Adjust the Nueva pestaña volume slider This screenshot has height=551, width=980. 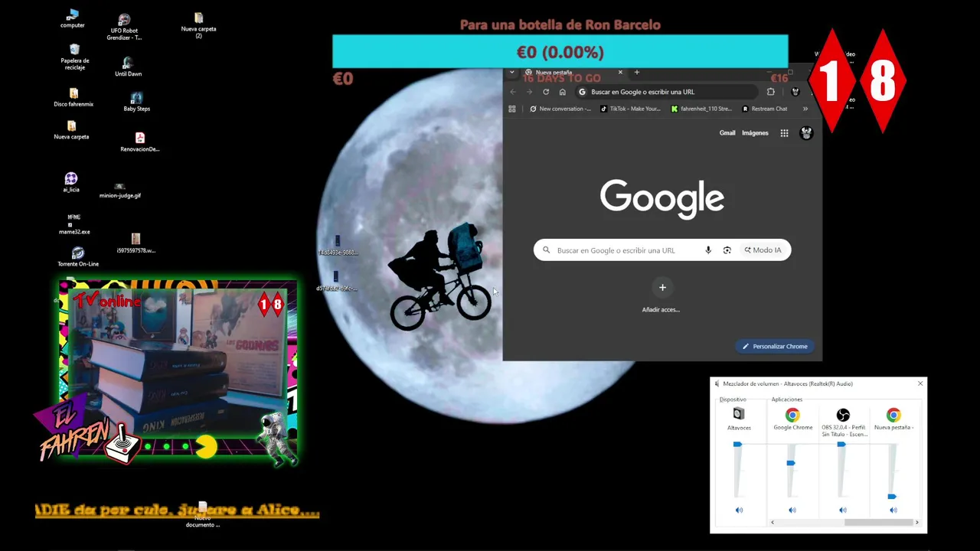click(x=892, y=496)
